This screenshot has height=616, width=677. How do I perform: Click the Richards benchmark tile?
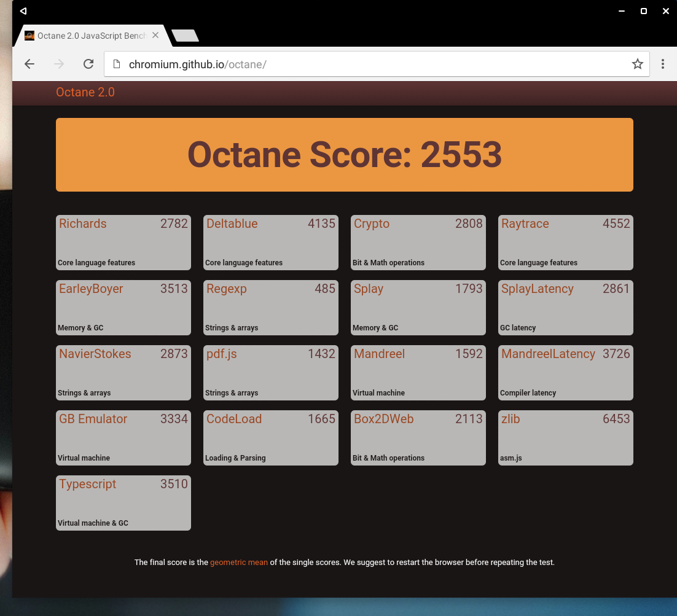pyautogui.click(x=123, y=243)
